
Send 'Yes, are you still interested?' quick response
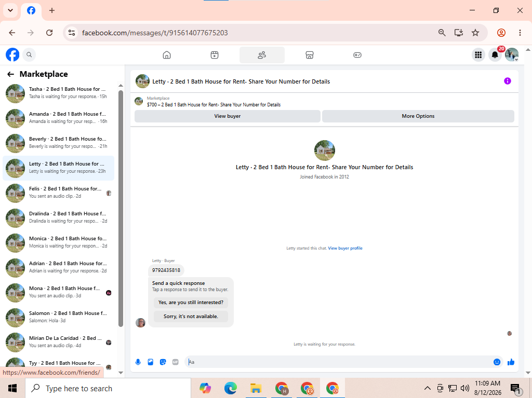click(191, 303)
